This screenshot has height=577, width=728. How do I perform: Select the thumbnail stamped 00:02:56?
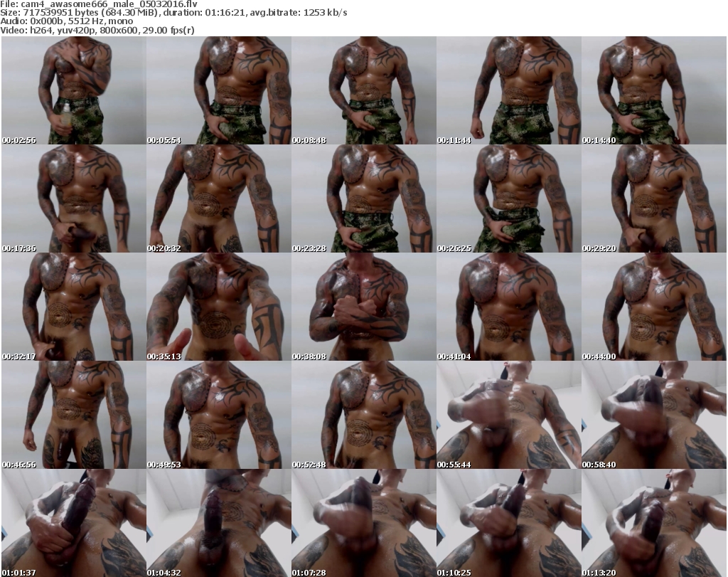(x=74, y=90)
